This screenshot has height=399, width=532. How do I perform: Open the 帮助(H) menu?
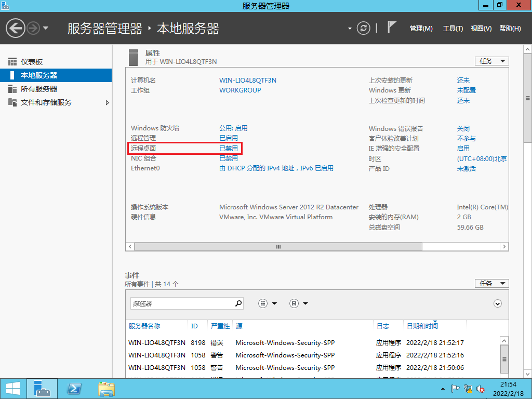coord(510,29)
